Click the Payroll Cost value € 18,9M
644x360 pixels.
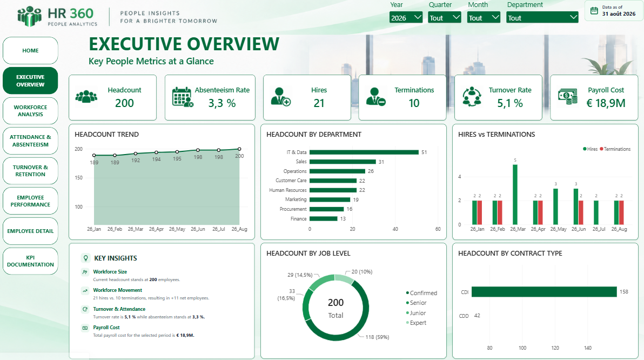[x=606, y=103]
